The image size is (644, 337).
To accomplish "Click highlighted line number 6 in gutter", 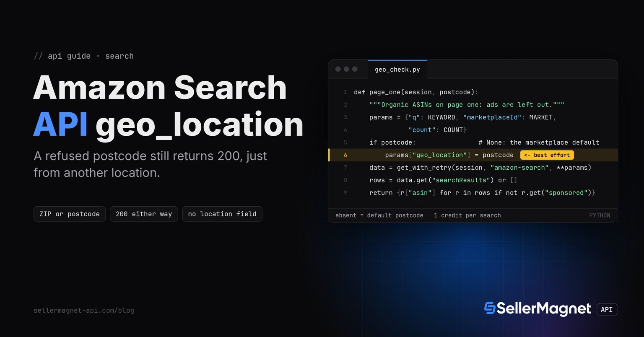I will click(x=345, y=155).
